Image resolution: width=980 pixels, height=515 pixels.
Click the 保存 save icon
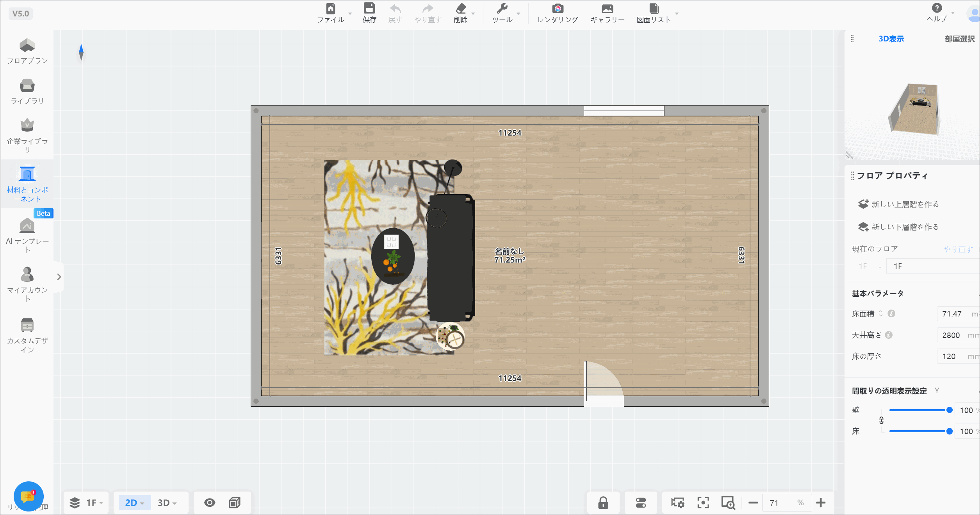click(x=369, y=9)
